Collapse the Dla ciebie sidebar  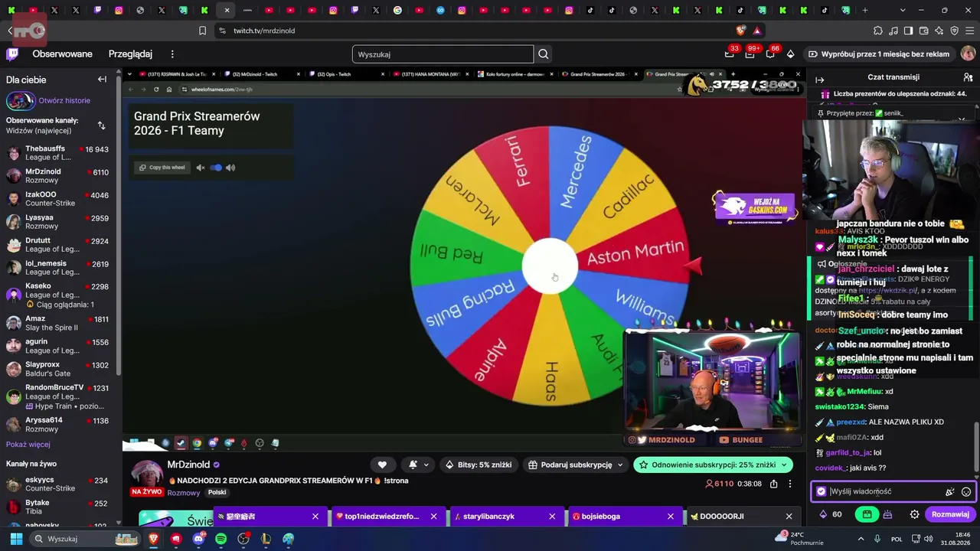[x=102, y=80]
